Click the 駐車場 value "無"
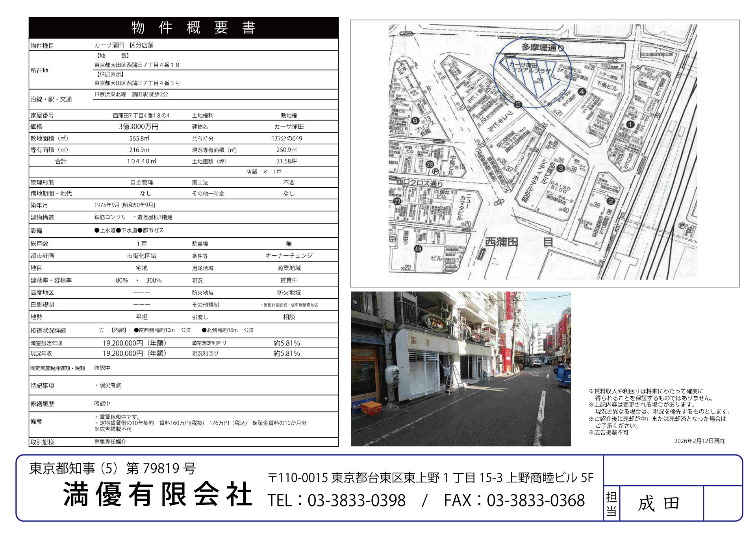 [289, 244]
